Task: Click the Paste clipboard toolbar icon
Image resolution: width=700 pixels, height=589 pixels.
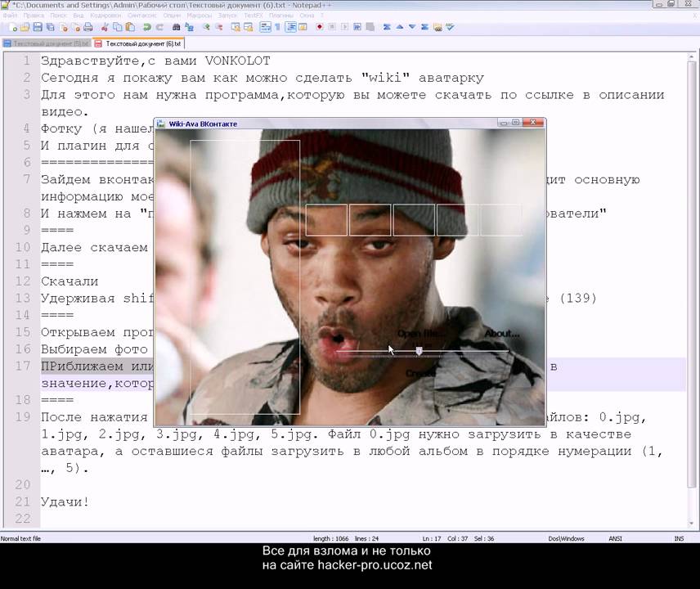Action: tap(130, 27)
